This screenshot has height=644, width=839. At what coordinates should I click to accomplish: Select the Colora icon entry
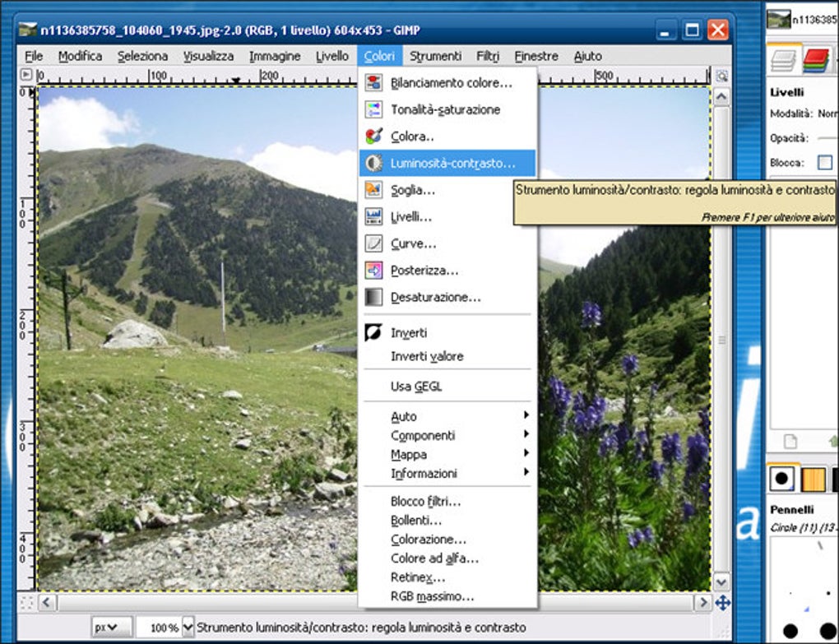[373, 136]
